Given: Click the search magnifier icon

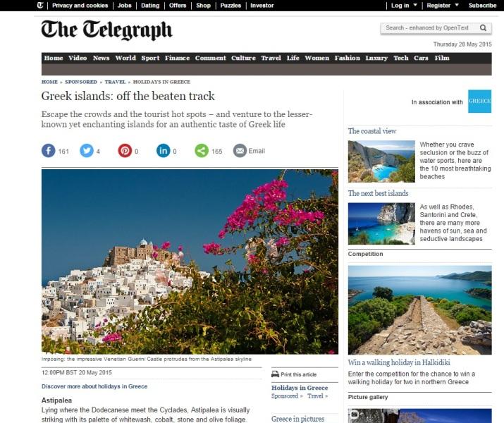Looking at the screenshot, I should tap(483, 28).
